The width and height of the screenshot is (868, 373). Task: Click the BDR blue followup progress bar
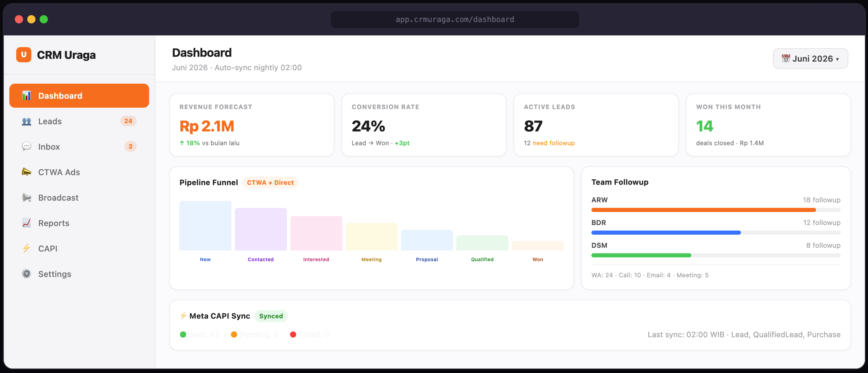[666, 233]
